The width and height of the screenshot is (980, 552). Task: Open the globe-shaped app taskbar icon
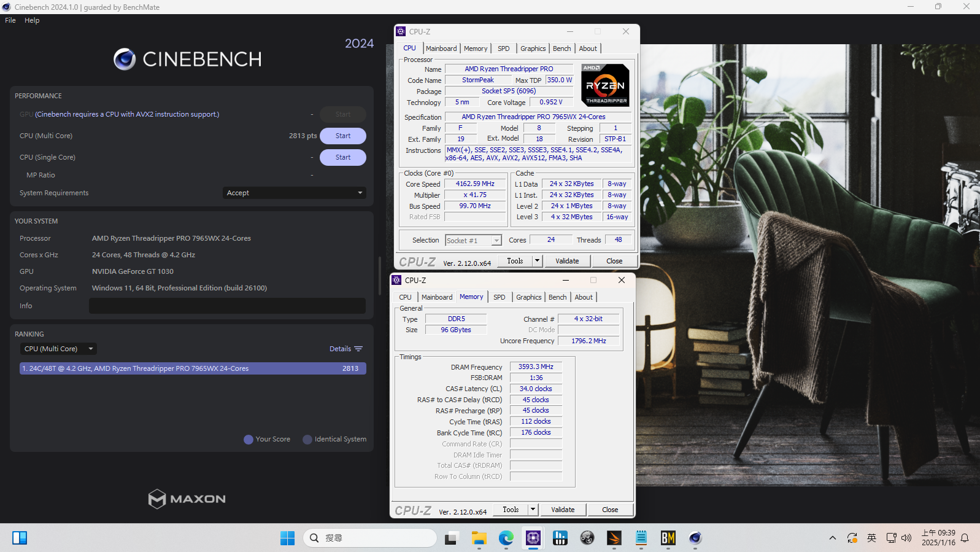587,538
